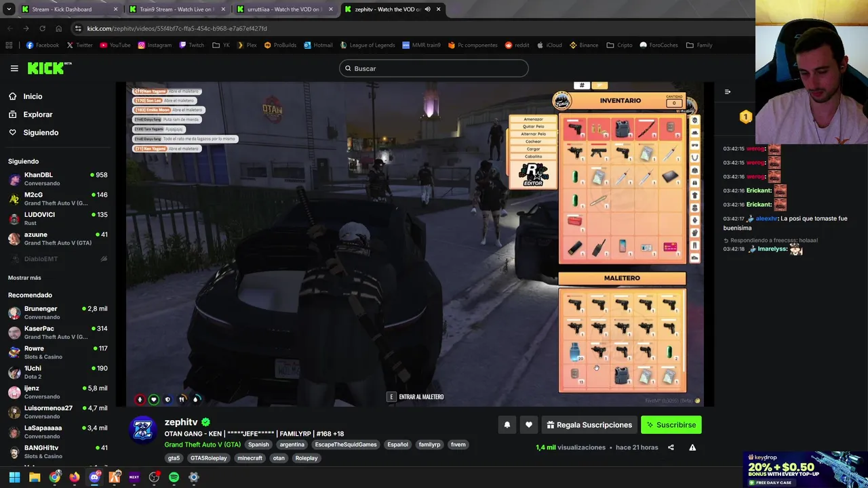Open KhanDBL followed channel
This screenshot has height=488, width=868.
pos(58,179)
